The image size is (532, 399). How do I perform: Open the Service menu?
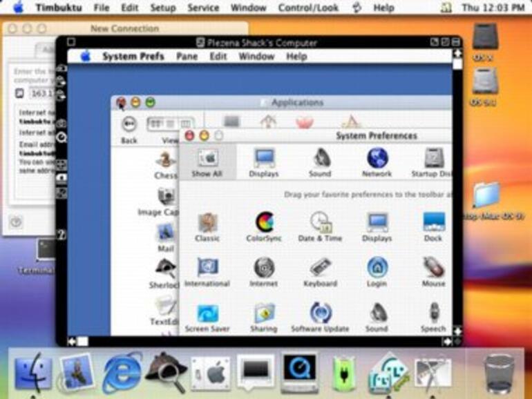[203, 8]
